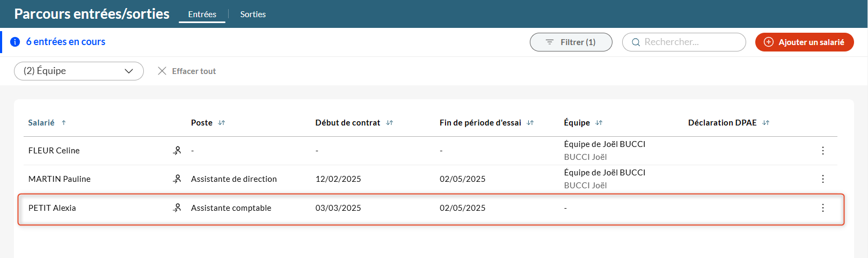Sort the Déclaration DPAE column

(766, 123)
